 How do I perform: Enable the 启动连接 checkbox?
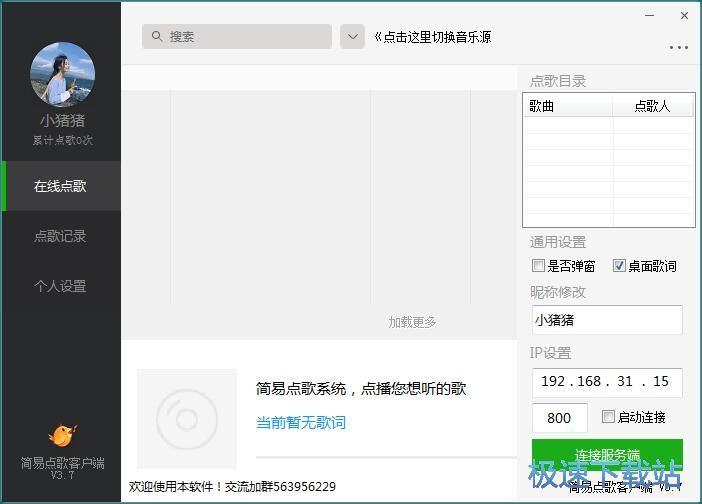tap(608, 417)
